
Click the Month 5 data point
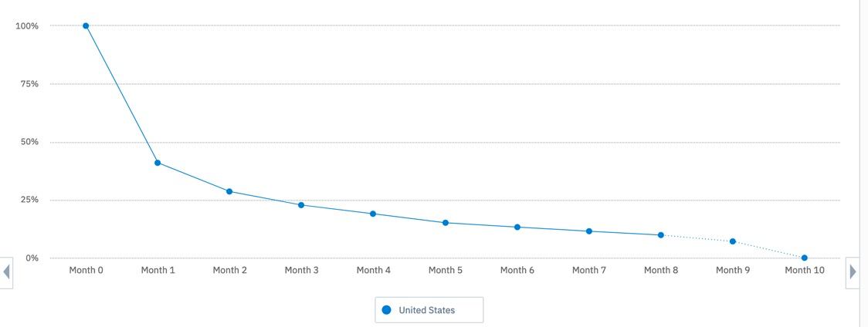[446, 223]
